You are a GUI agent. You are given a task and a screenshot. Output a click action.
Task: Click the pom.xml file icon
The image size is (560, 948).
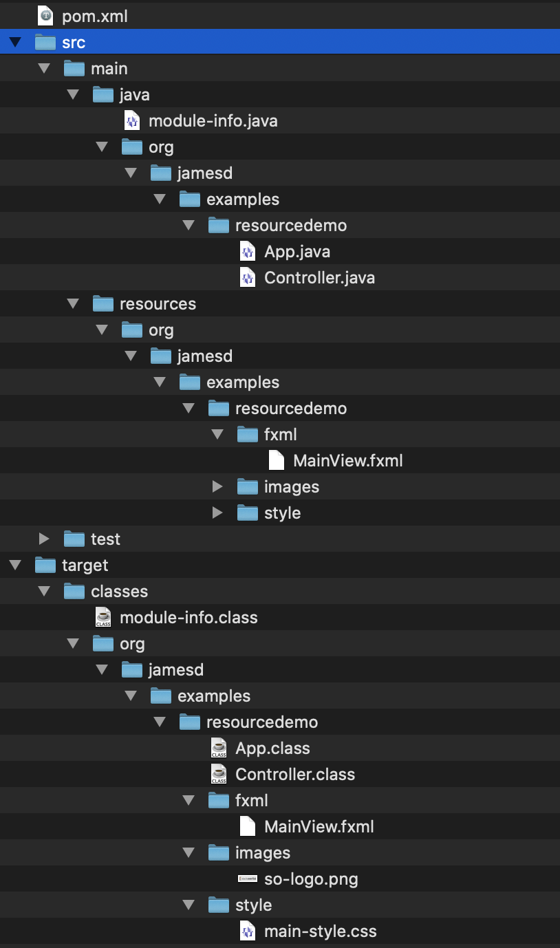coord(45,16)
